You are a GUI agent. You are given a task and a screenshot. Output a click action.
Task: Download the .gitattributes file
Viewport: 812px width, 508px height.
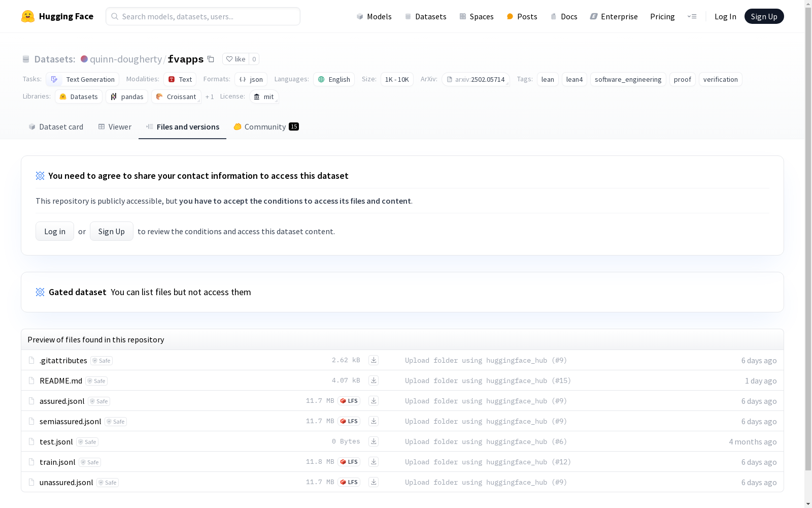click(374, 360)
